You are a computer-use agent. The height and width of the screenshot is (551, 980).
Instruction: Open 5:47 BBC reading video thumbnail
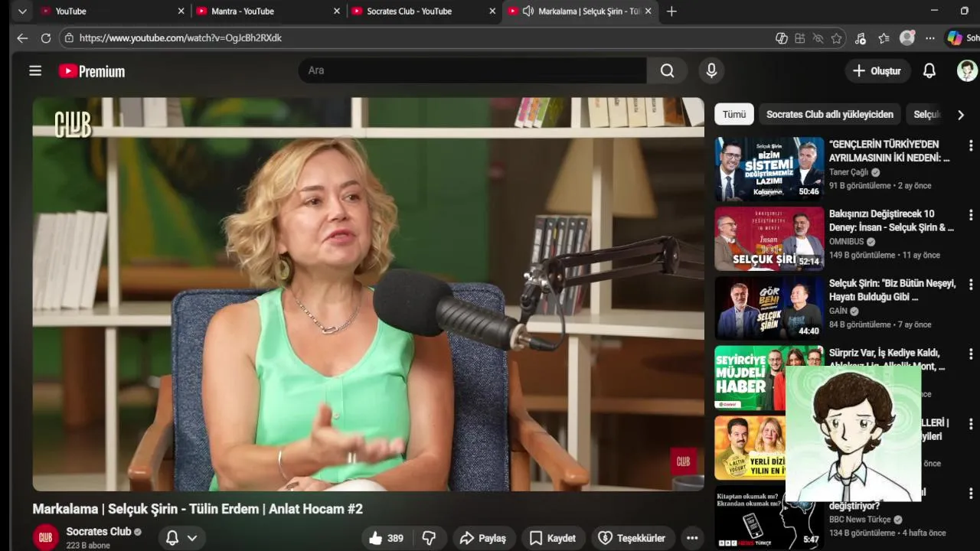pos(769,517)
